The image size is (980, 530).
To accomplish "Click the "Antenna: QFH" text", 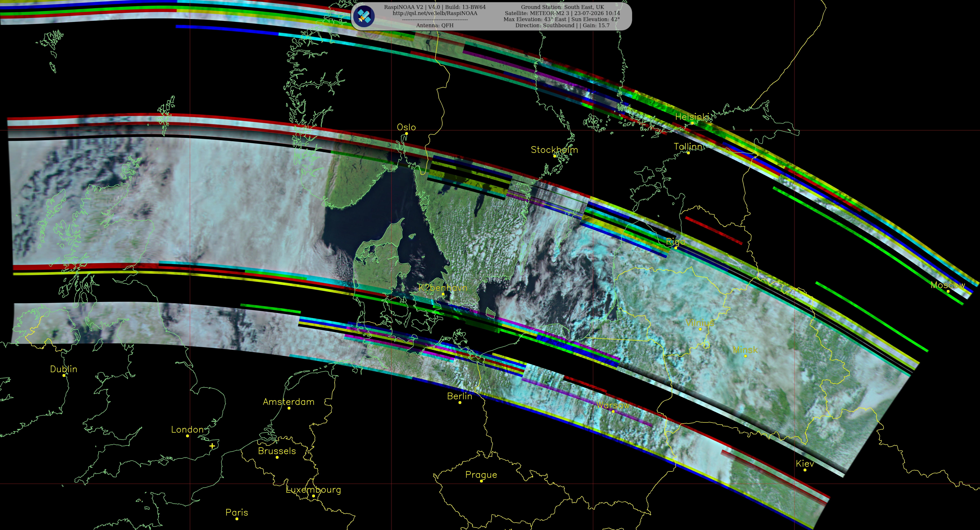I will coord(435,25).
